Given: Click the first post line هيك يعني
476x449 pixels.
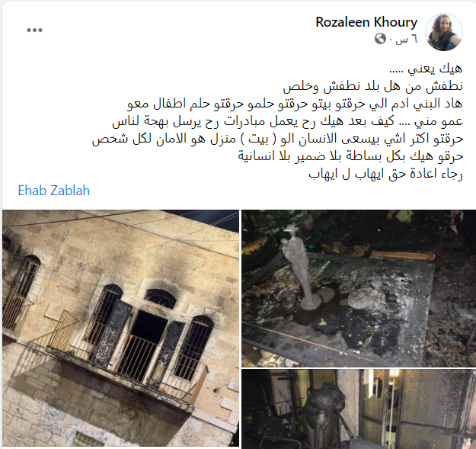Looking at the screenshot, I should click(426, 69).
